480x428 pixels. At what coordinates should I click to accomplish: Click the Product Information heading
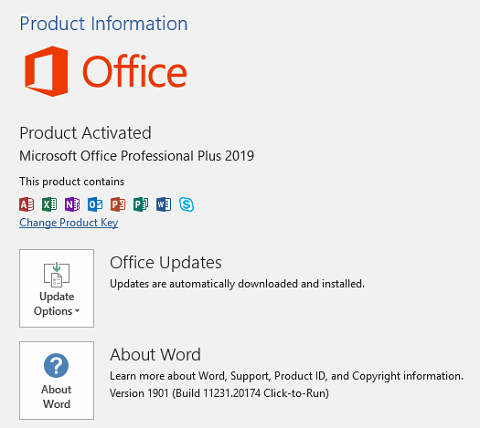(x=104, y=24)
